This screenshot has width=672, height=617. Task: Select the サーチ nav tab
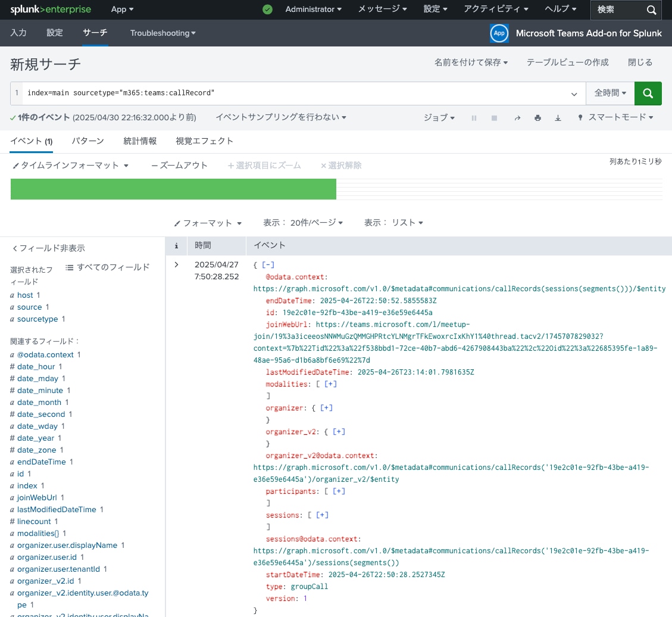tap(95, 33)
